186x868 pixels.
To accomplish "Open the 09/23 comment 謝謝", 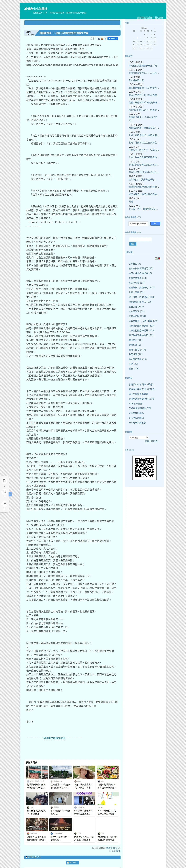I will pyautogui.click(x=131, y=202).
